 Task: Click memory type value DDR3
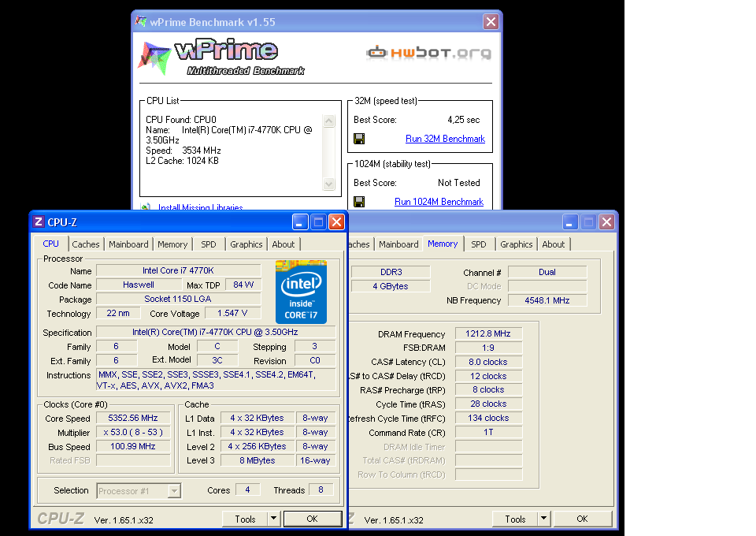pyautogui.click(x=391, y=273)
